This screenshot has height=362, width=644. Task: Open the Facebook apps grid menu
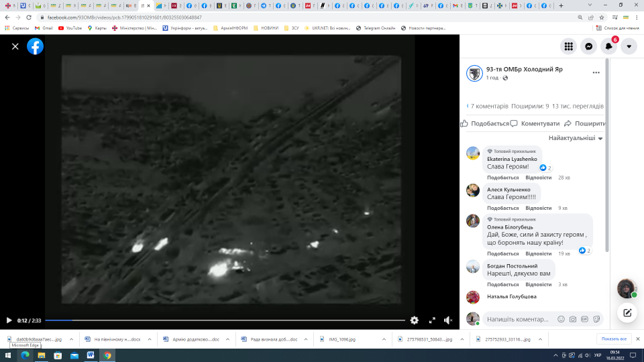point(568,46)
